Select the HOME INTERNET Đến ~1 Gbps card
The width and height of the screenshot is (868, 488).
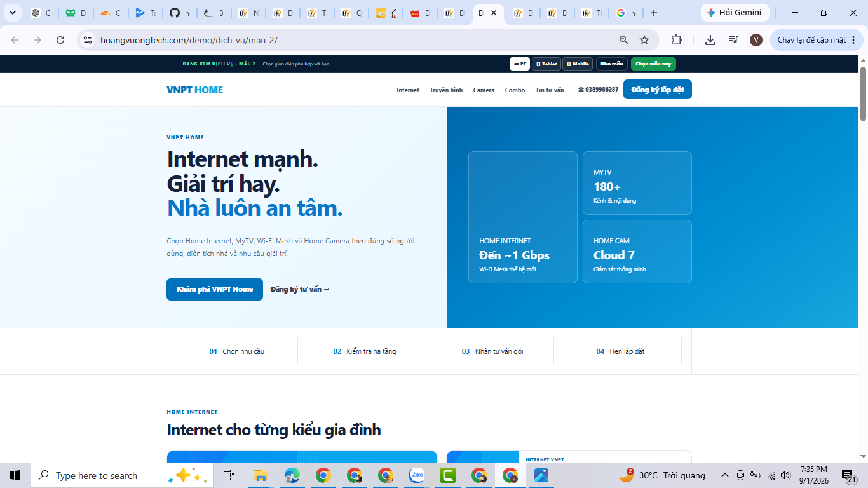pos(523,217)
